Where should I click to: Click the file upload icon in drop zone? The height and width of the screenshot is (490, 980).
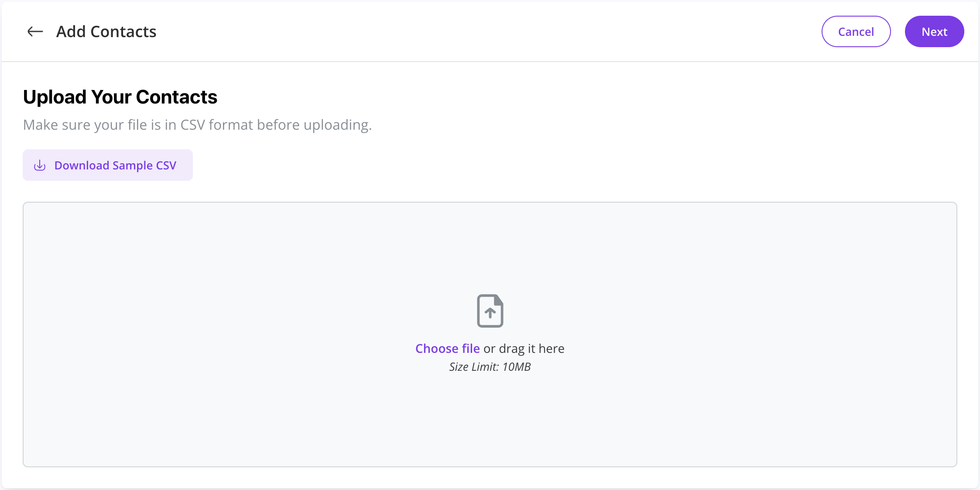[490, 311]
